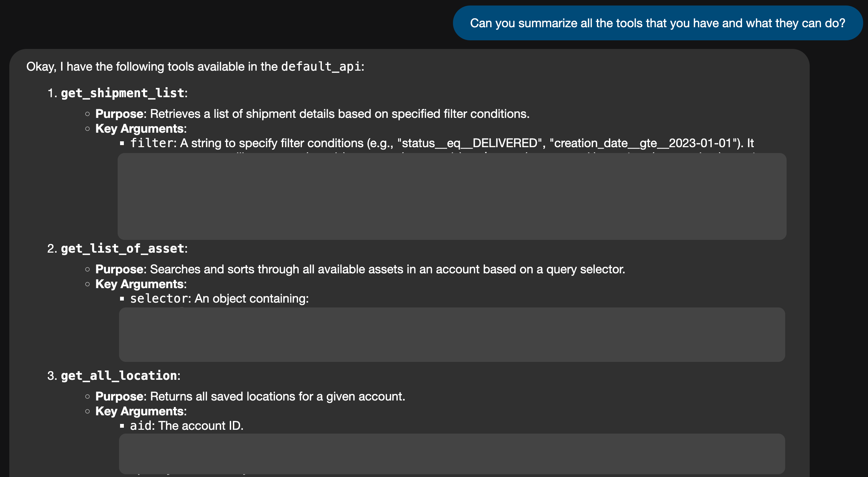Click the filter argument name
The width and height of the screenshot is (868, 477).
[151, 143]
